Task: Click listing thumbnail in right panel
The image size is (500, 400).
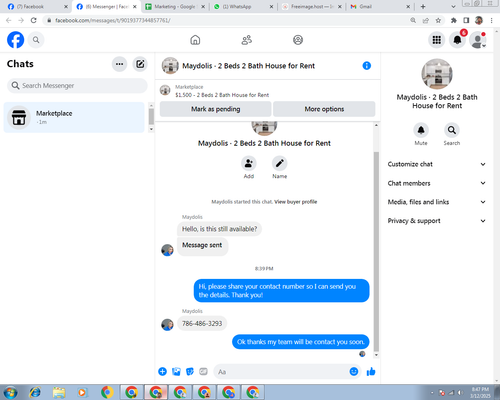Action: (x=437, y=74)
